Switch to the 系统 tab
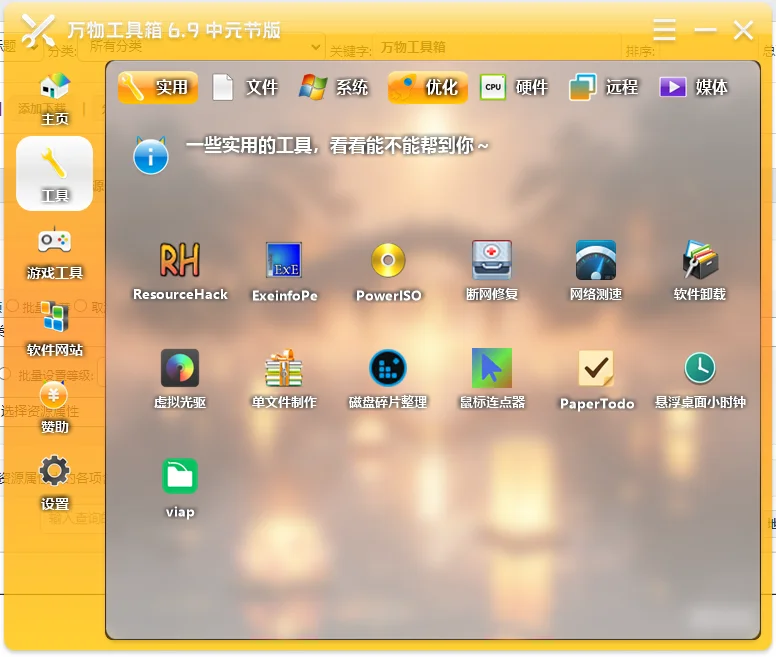Viewport: 776px width, 657px height. coord(335,87)
